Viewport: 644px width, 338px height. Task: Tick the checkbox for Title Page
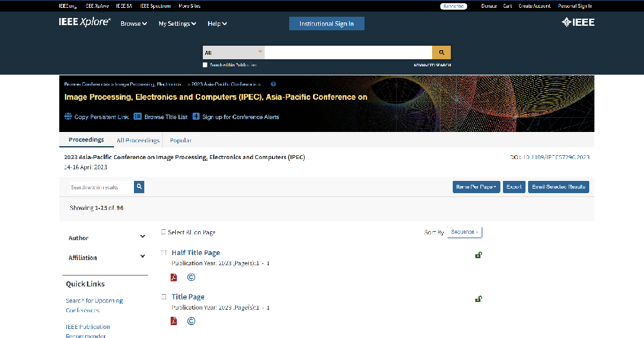point(164,297)
